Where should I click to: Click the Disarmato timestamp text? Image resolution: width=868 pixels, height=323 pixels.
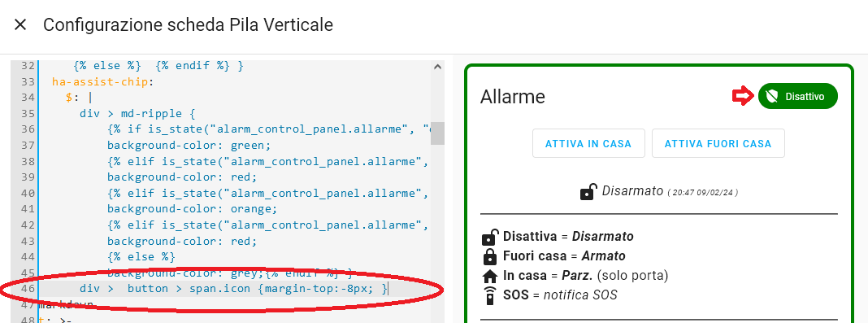click(x=702, y=193)
